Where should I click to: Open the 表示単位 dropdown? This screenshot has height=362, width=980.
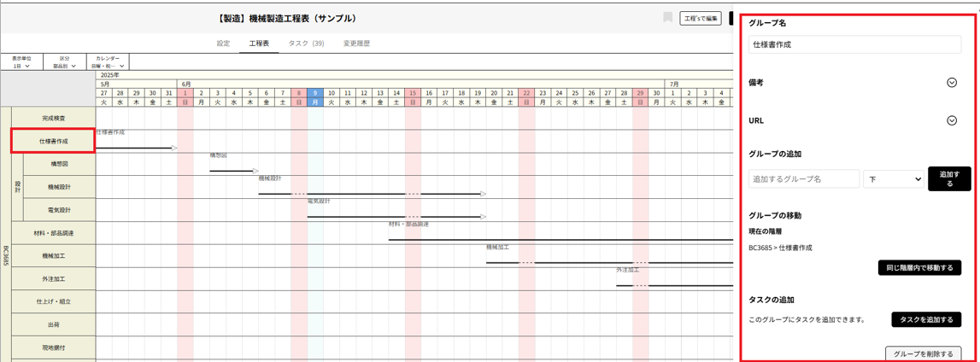[x=21, y=62]
